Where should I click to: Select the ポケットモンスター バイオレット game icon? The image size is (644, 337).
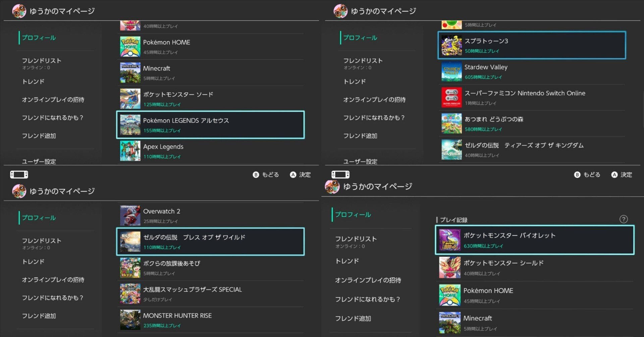tap(450, 240)
